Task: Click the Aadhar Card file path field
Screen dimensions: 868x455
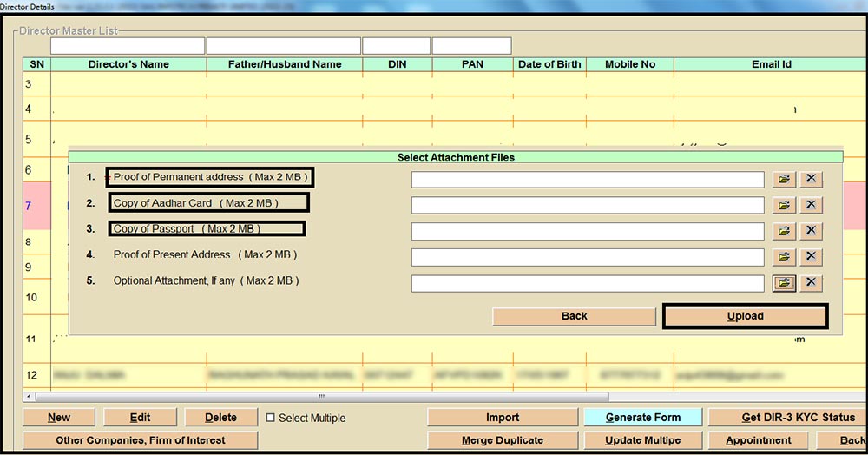Action: [x=588, y=205]
